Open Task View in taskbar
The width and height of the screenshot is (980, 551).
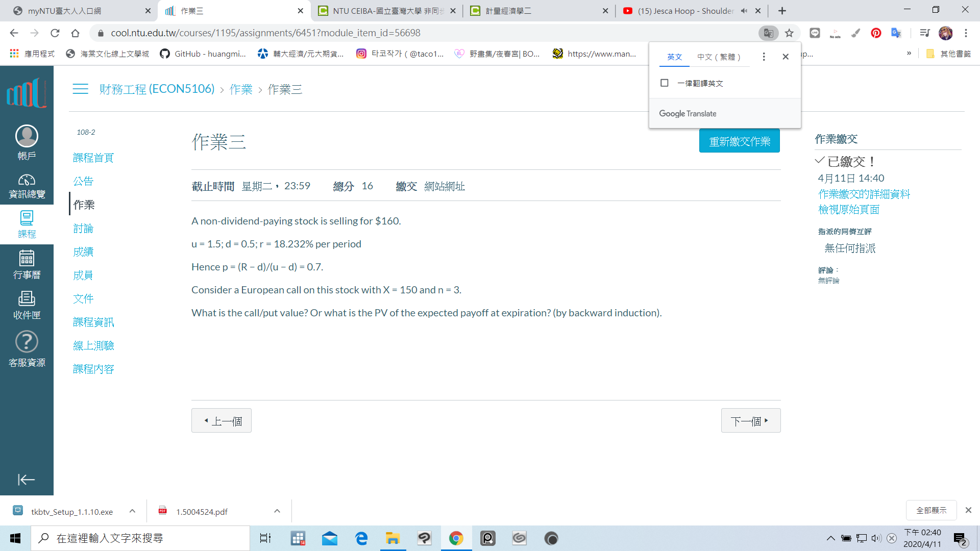pos(265,538)
